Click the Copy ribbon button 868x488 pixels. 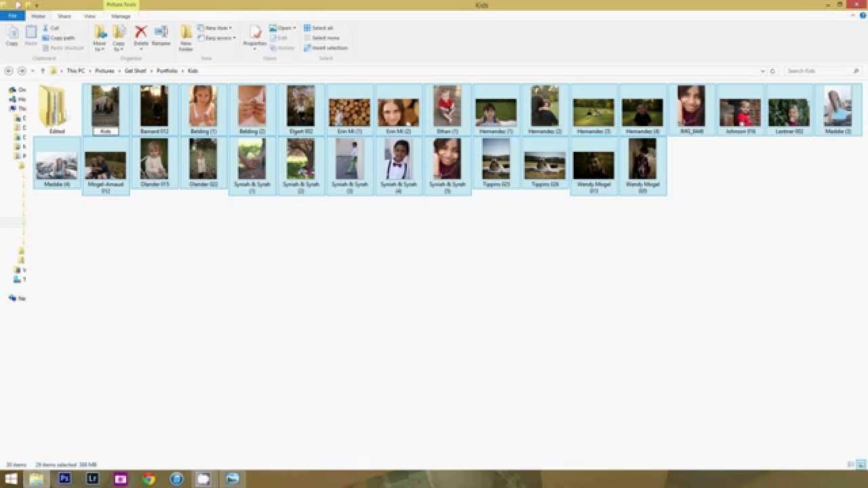12,35
